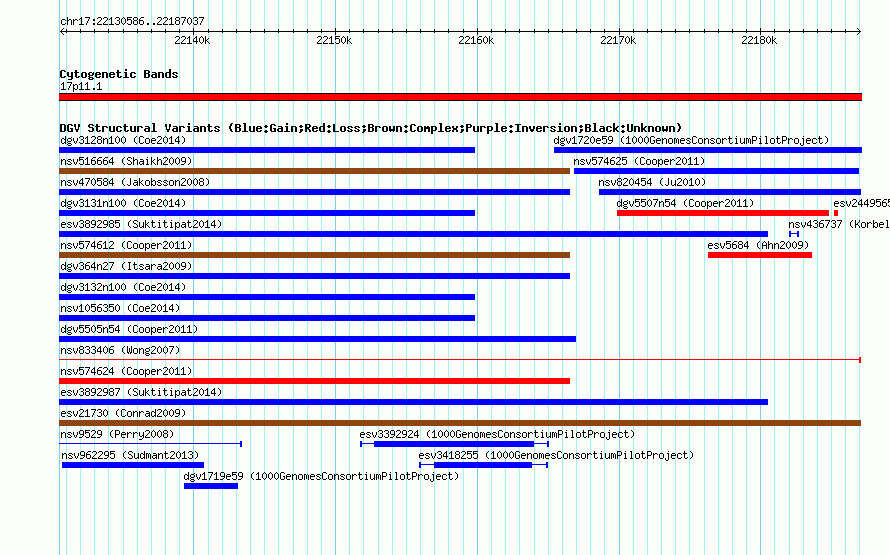Select the brown bar of esv21730

tap(460, 423)
